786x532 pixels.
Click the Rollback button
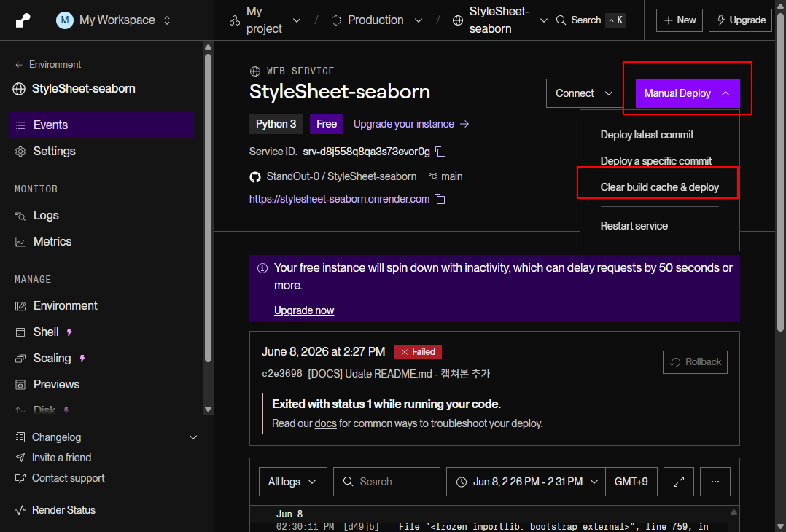click(695, 362)
